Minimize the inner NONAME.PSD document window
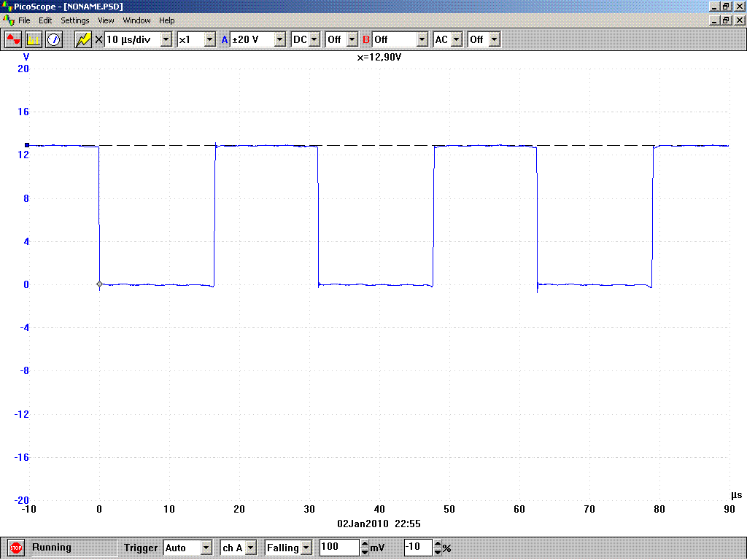The height and width of the screenshot is (560, 747). point(715,20)
